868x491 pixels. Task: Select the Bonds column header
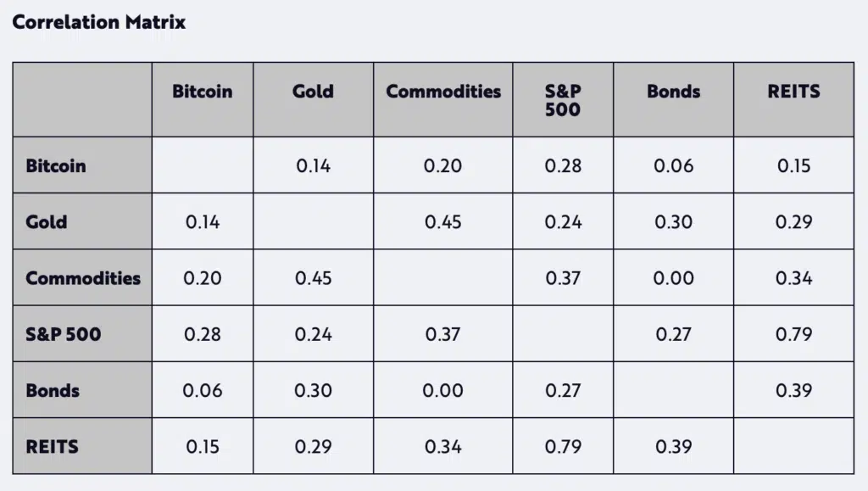(673, 92)
